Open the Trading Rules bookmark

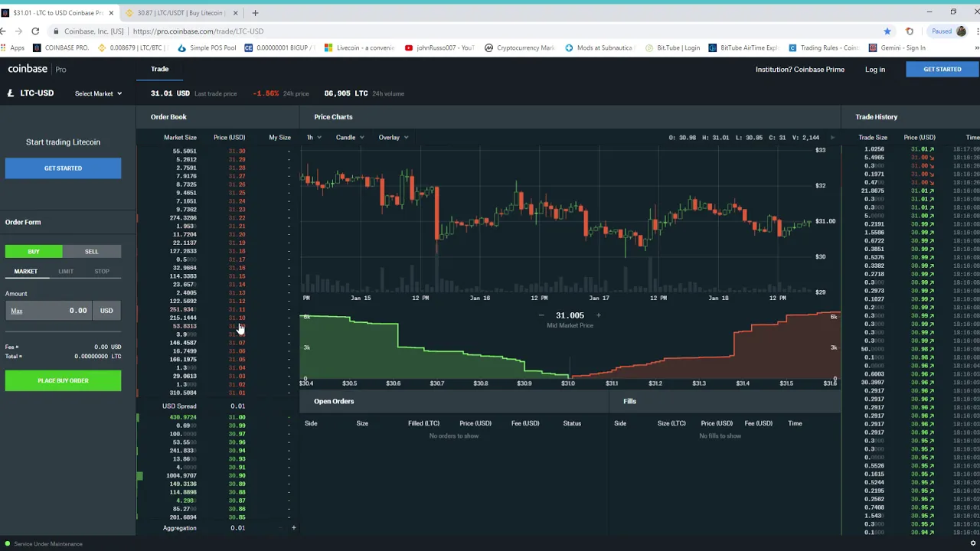[824, 47]
